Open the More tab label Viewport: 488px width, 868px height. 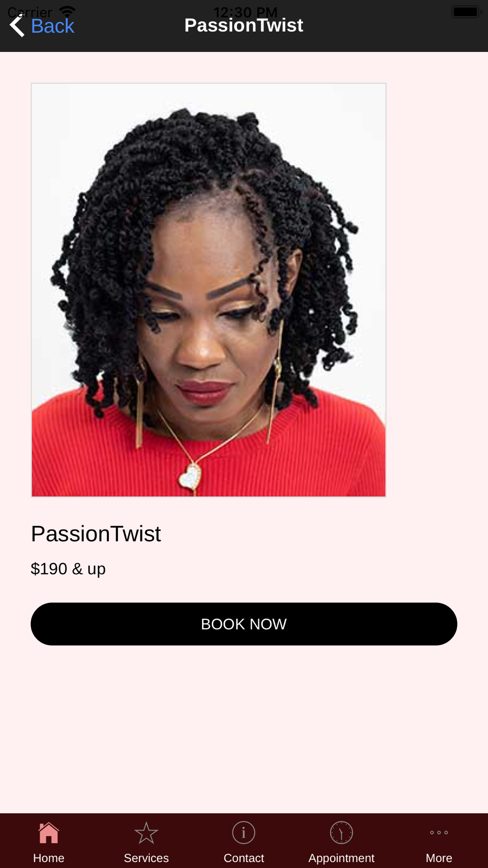click(439, 858)
